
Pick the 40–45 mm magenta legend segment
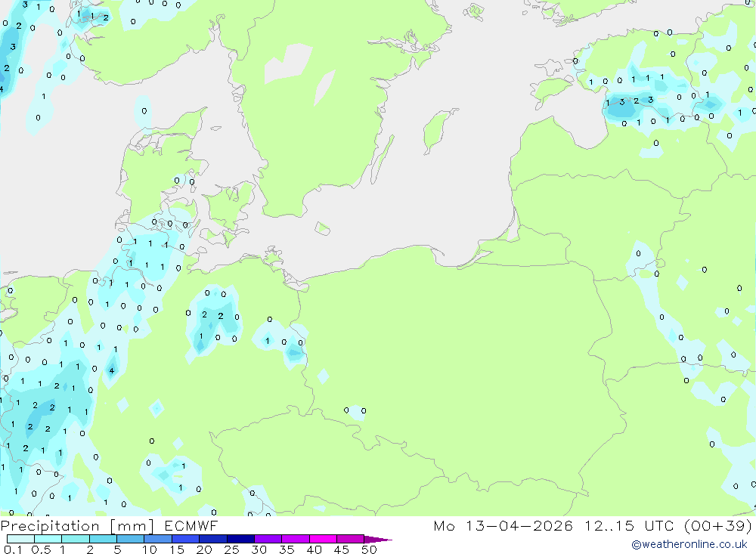pos(323,539)
